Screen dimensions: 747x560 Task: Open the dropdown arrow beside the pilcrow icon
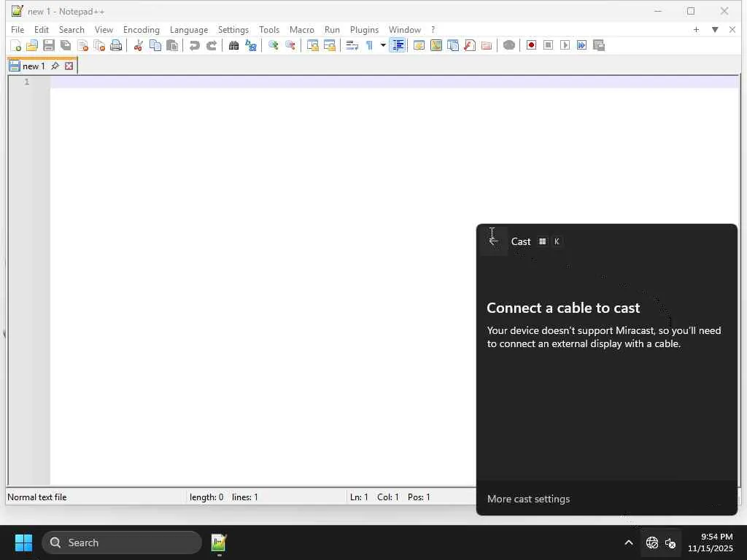(382, 45)
